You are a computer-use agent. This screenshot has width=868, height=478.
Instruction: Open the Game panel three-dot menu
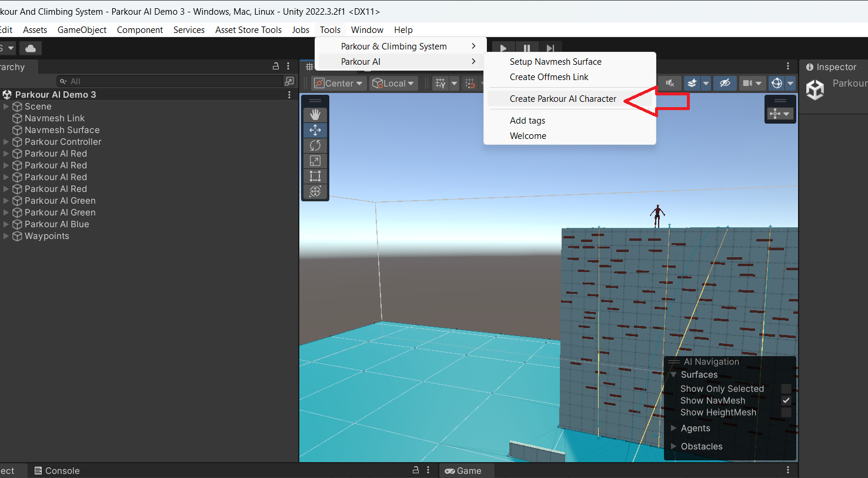point(789,470)
